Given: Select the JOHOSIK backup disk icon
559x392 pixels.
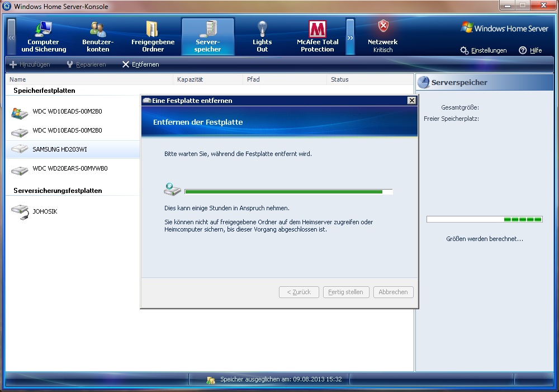Looking at the screenshot, I should tap(20, 212).
